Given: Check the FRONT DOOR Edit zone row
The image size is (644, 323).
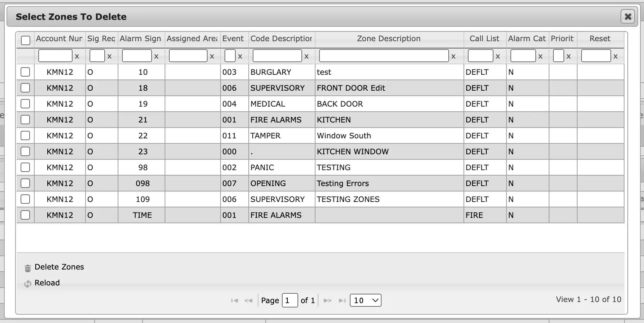Looking at the screenshot, I should (x=25, y=88).
